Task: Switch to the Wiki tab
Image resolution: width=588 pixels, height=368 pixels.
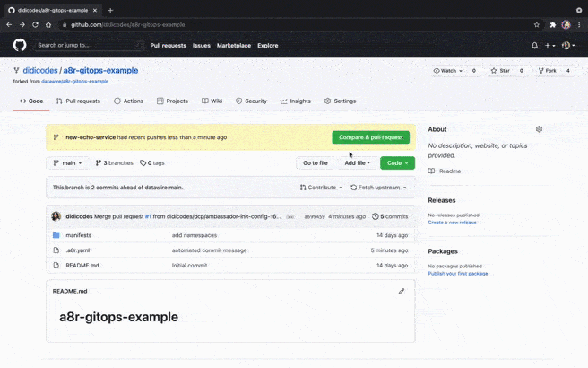Action: point(212,101)
